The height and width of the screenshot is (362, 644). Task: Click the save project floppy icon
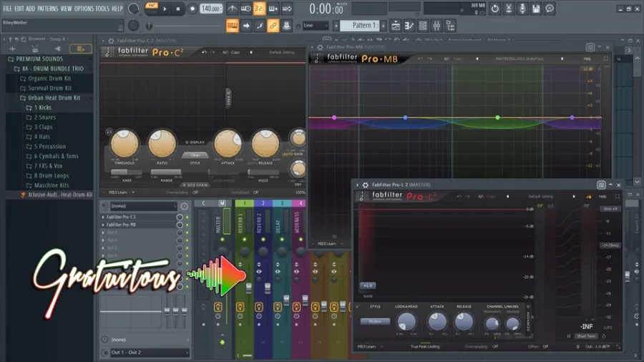tap(535, 9)
